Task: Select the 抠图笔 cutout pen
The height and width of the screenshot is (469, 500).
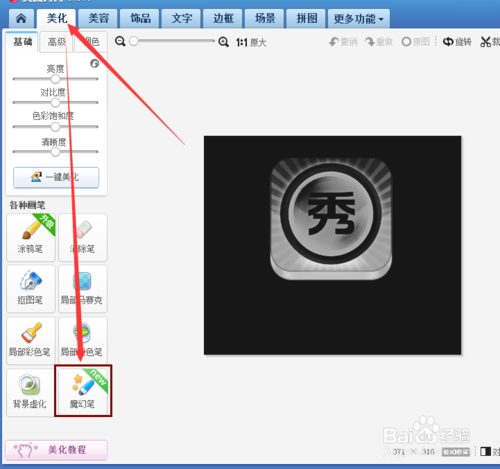Action: (31, 289)
